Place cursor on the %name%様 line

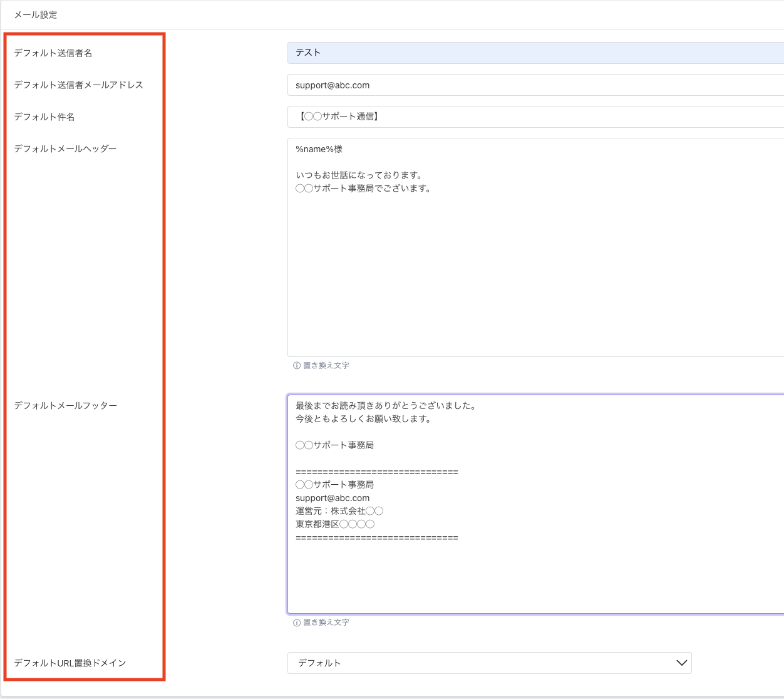(x=319, y=149)
